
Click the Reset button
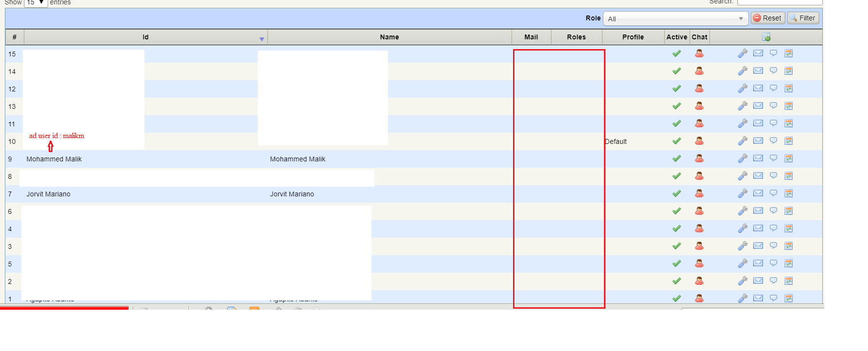coord(767,18)
